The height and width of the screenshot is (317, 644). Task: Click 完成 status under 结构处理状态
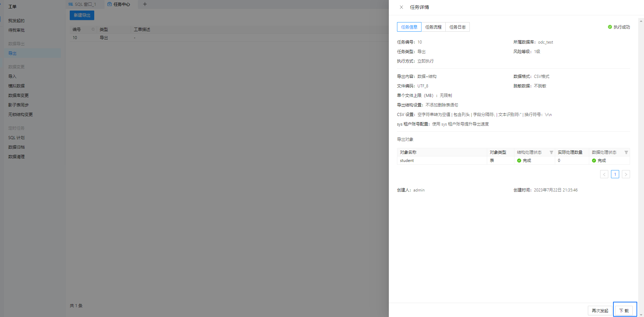524,161
